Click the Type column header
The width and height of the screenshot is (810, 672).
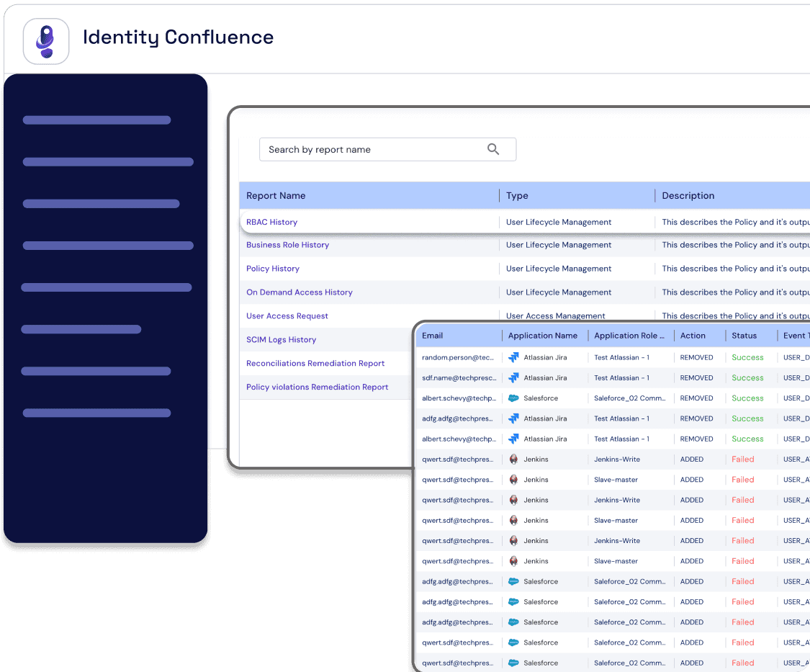[517, 195]
